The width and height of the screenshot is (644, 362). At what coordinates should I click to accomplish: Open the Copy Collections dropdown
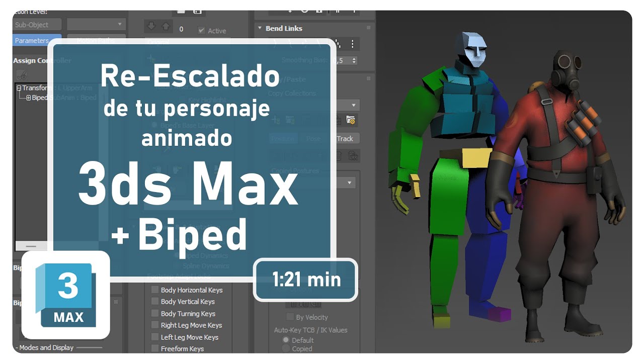click(x=354, y=106)
